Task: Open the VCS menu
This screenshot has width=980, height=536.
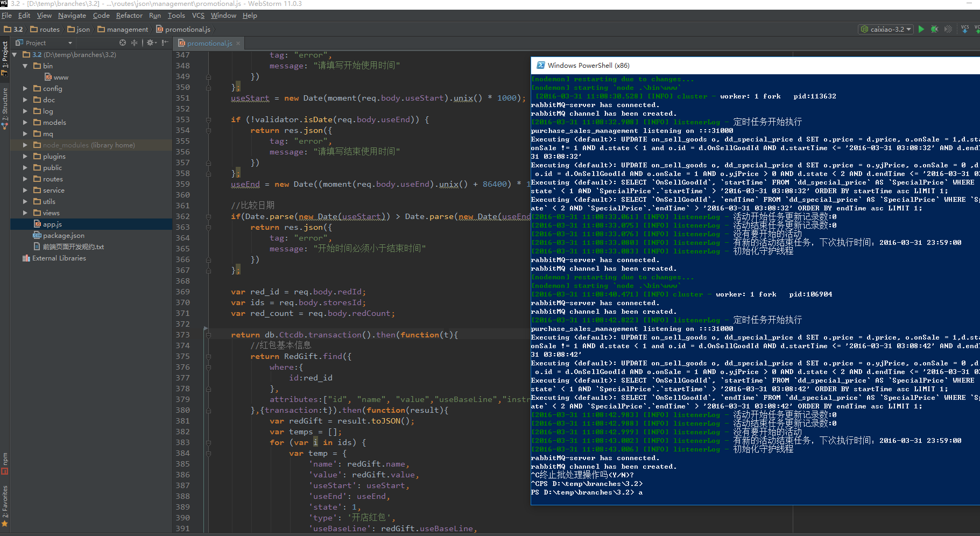Action: 198,15
